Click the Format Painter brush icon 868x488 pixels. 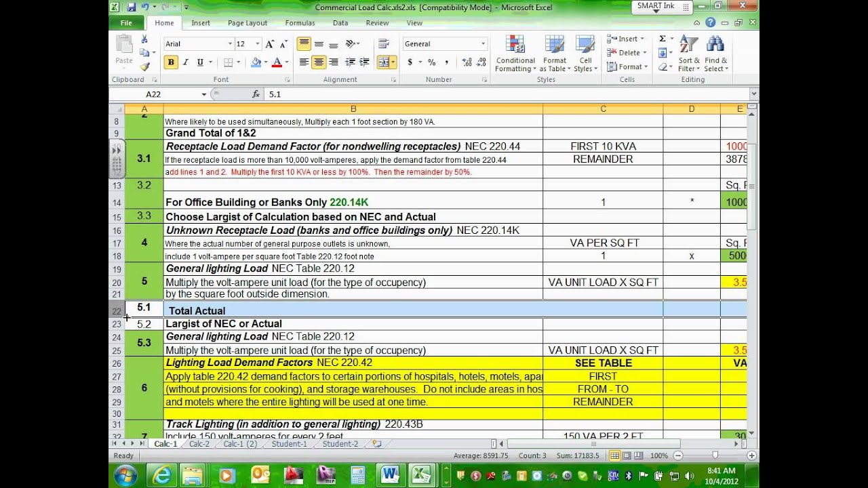click(144, 66)
